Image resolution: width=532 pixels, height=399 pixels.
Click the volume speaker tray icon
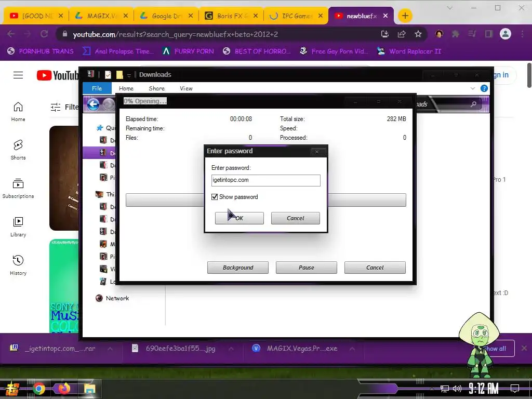[x=457, y=389]
